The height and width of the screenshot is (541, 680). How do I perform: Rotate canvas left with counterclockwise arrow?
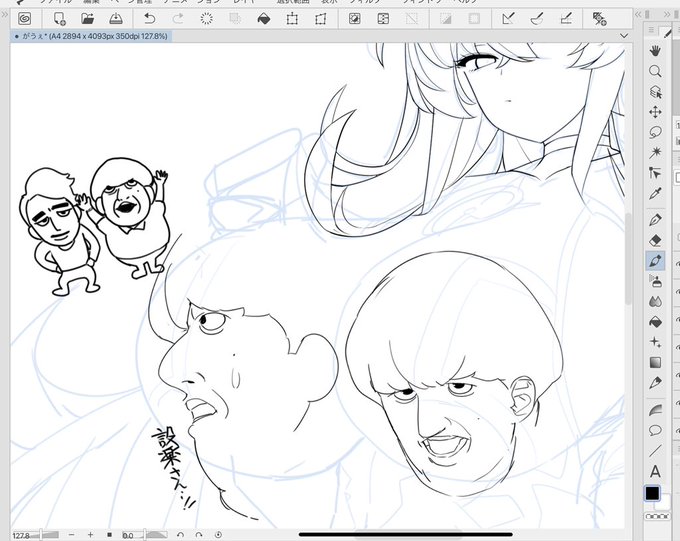point(180,535)
